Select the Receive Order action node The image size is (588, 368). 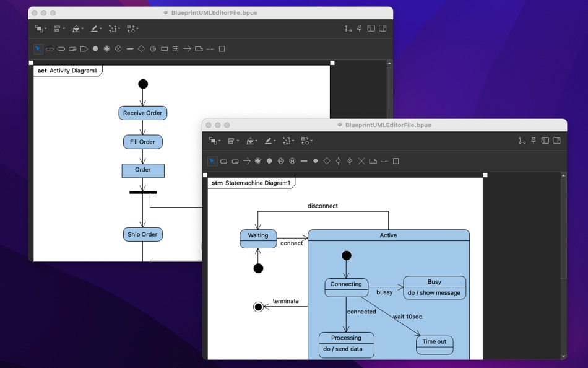coord(143,113)
